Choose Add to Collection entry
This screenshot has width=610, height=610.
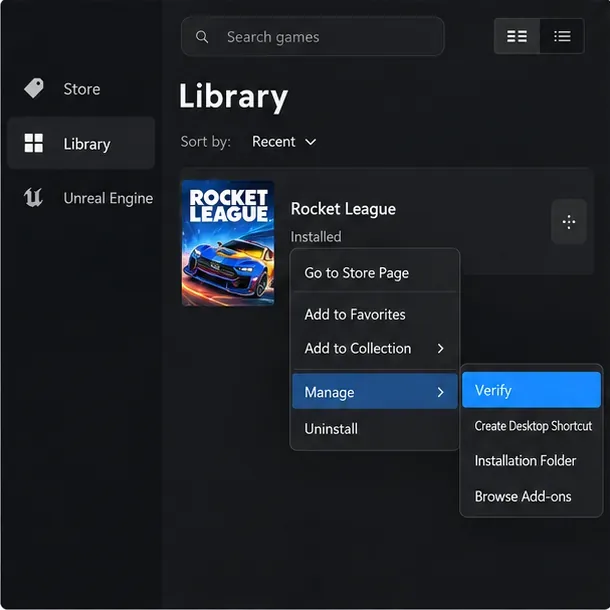click(x=375, y=349)
